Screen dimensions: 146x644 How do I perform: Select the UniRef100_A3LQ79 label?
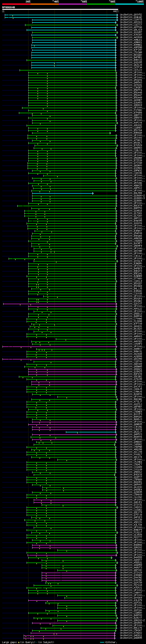point(131,600)
